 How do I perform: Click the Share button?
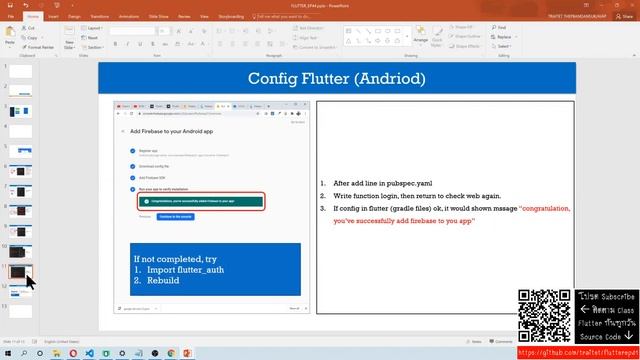tap(624, 16)
